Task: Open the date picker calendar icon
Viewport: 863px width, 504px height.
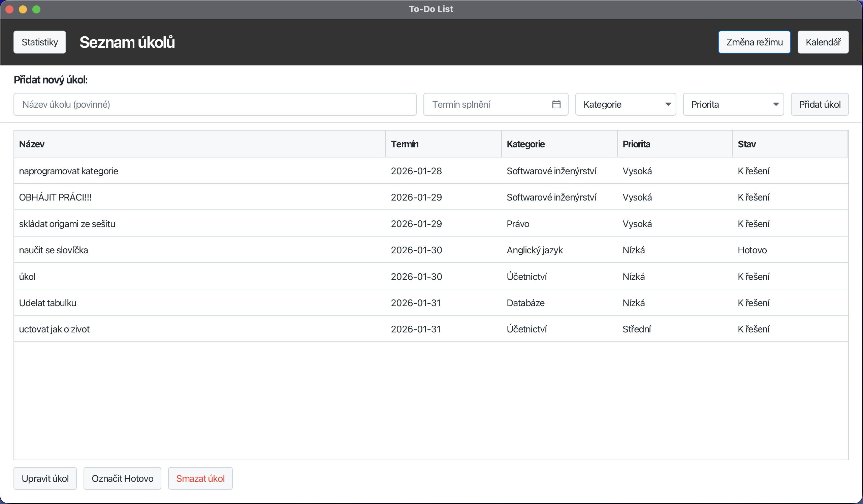Action: (x=556, y=104)
